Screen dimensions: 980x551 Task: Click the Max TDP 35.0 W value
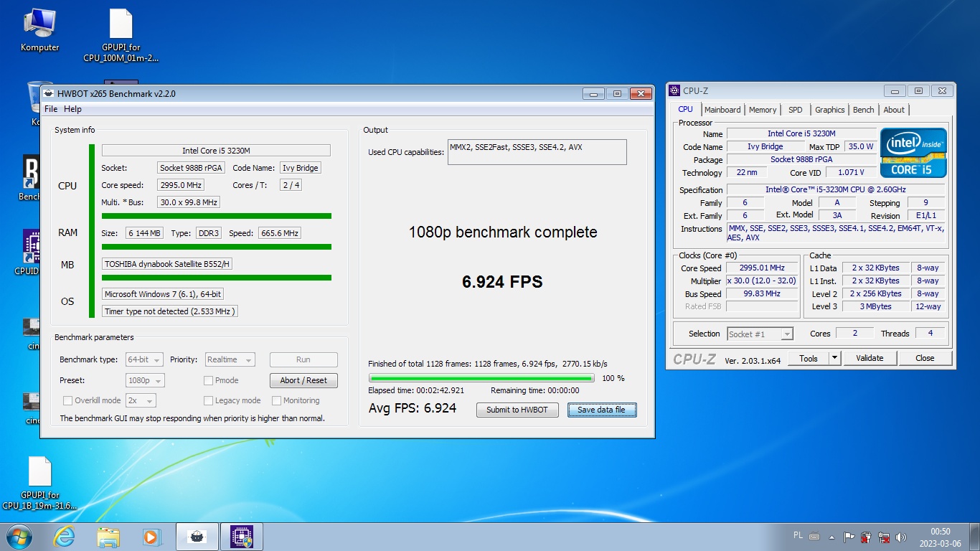(860, 146)
